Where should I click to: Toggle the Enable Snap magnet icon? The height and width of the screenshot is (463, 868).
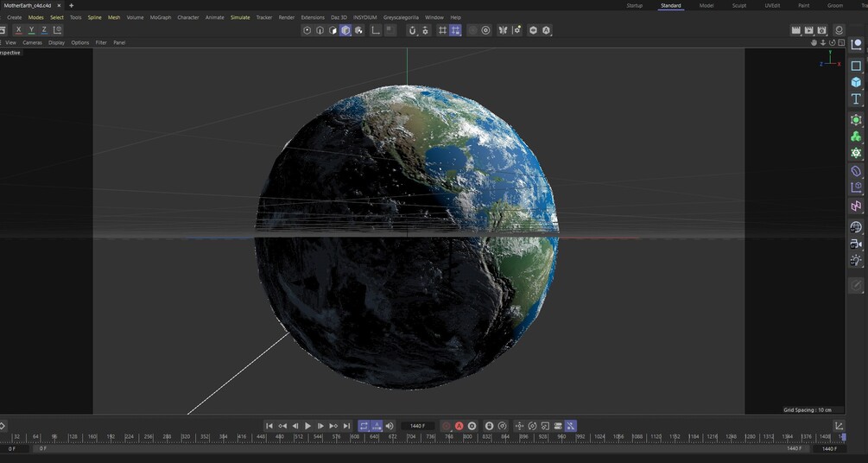(413, 30)
